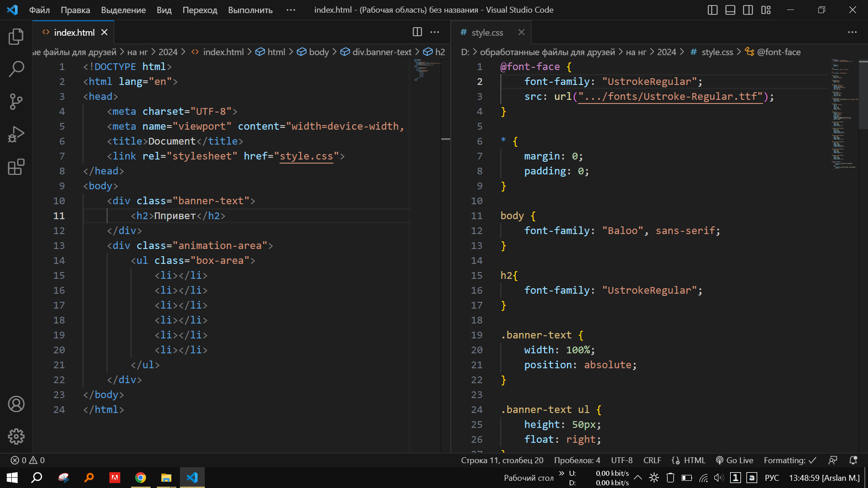The width and height of the screenshot is (868, 488).
Task: Open the Выделение menu
Action: [x=123, y=10]
